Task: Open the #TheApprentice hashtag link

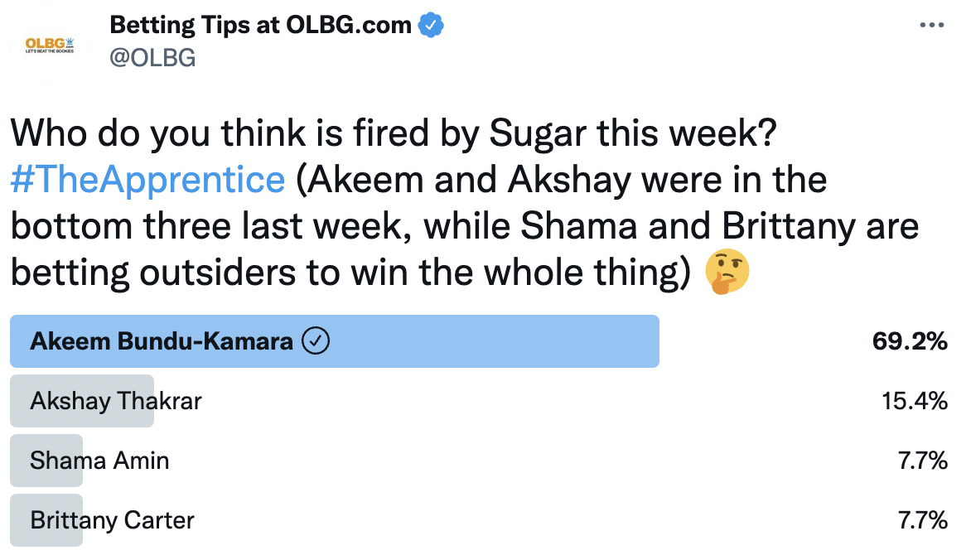Action: tap(148, 180)
